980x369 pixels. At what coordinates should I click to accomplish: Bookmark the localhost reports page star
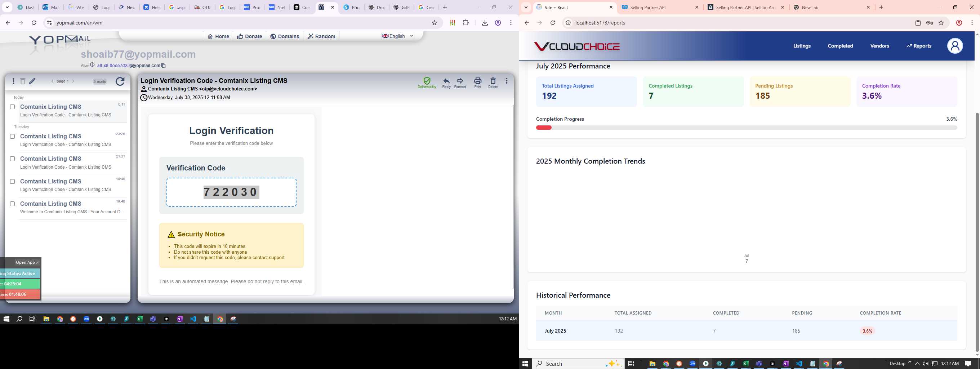(941, 23)
